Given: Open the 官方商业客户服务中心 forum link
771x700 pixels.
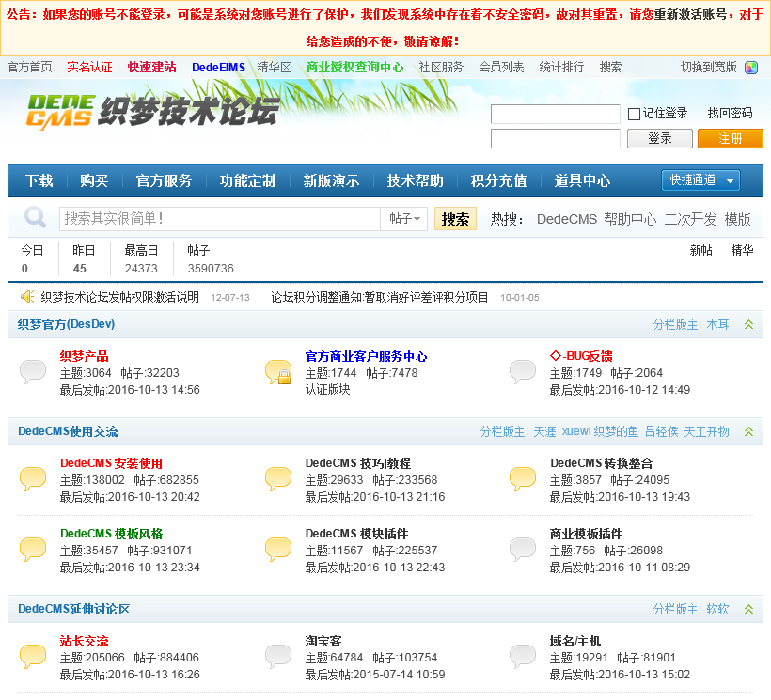Looking at the screenshot, I should pos(366,356).
